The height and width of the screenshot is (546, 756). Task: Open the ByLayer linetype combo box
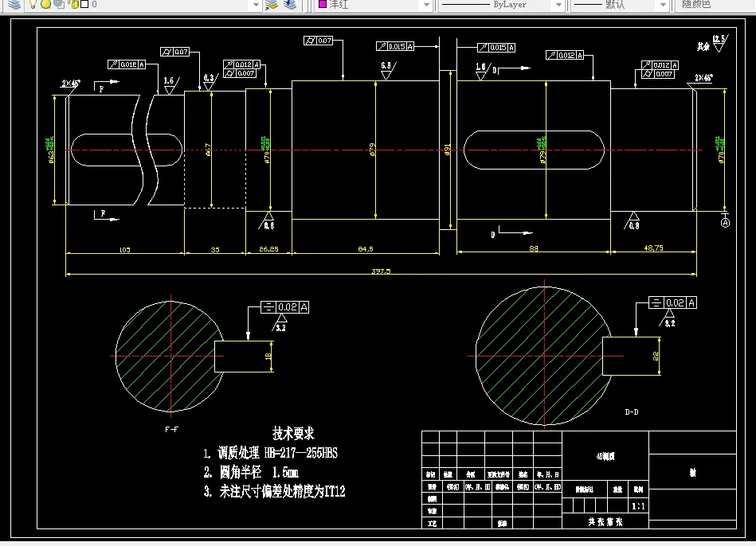501,5
